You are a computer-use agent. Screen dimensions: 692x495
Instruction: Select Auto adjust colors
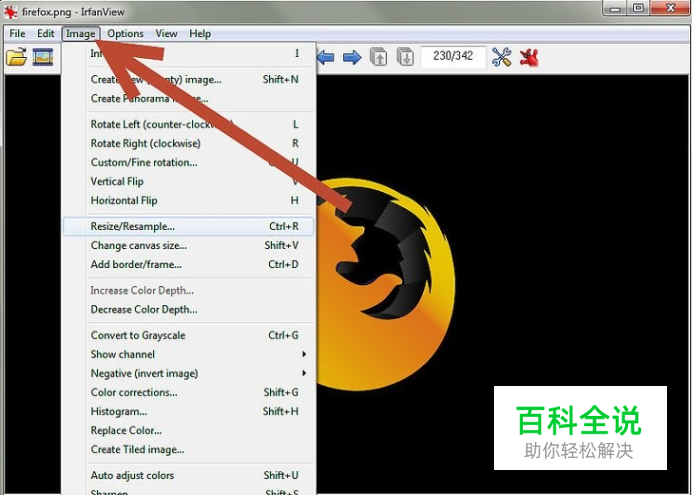tap(188, 475)
